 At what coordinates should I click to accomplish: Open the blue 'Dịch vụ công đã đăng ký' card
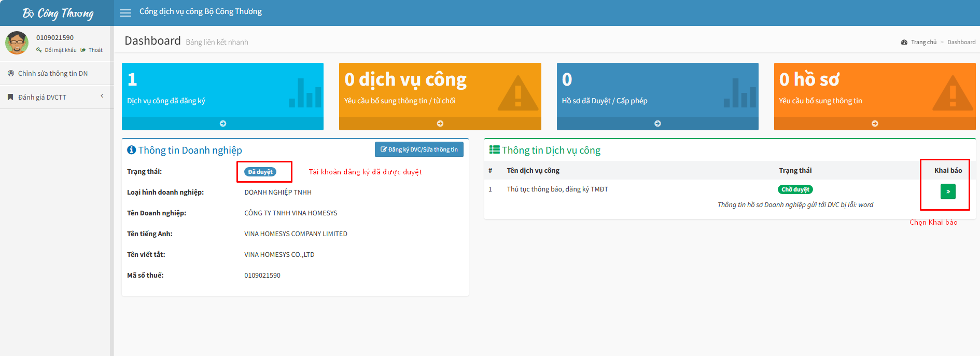pos(222,90)
